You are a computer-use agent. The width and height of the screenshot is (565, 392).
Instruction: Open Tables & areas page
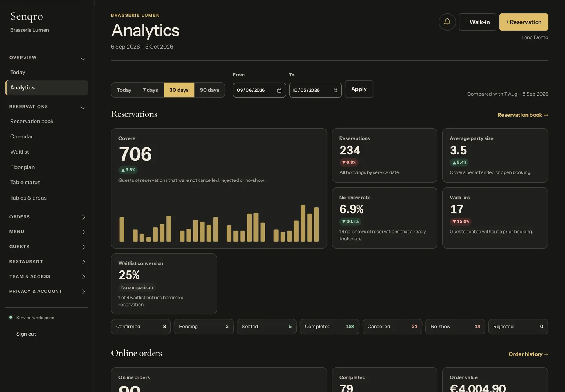point(47,198)
